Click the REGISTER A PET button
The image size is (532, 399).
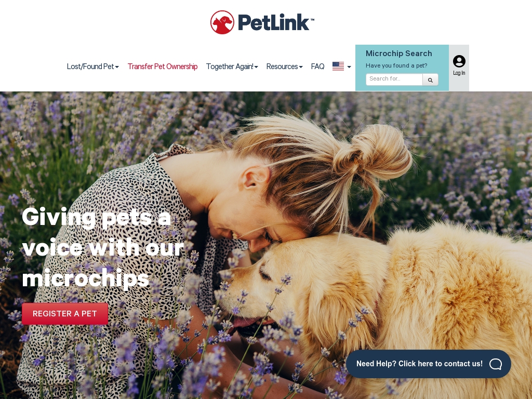pos(65,314)
